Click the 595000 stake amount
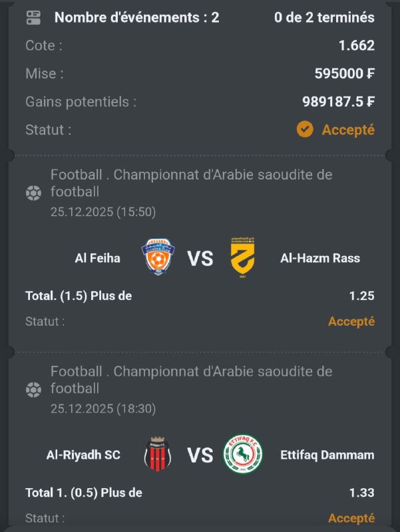400x532 pixels. coord(344,74)
